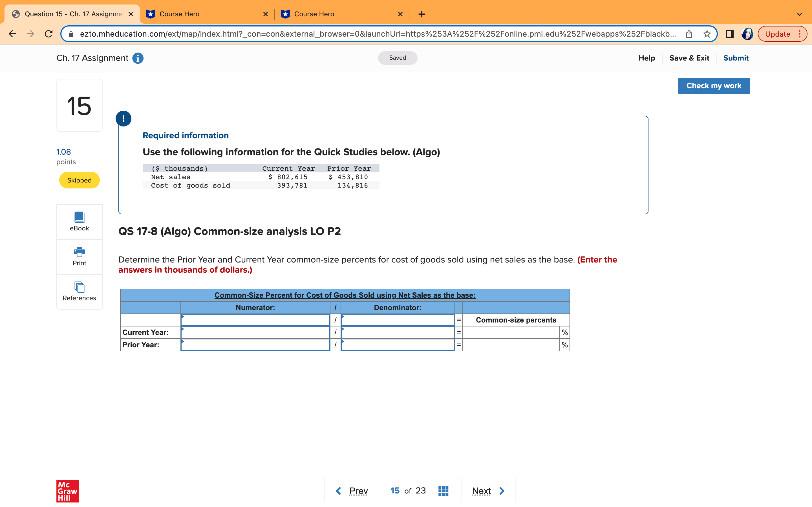Screen dimensions: 812x507
Task: Click the Submit link
Action: coord(736,58)
